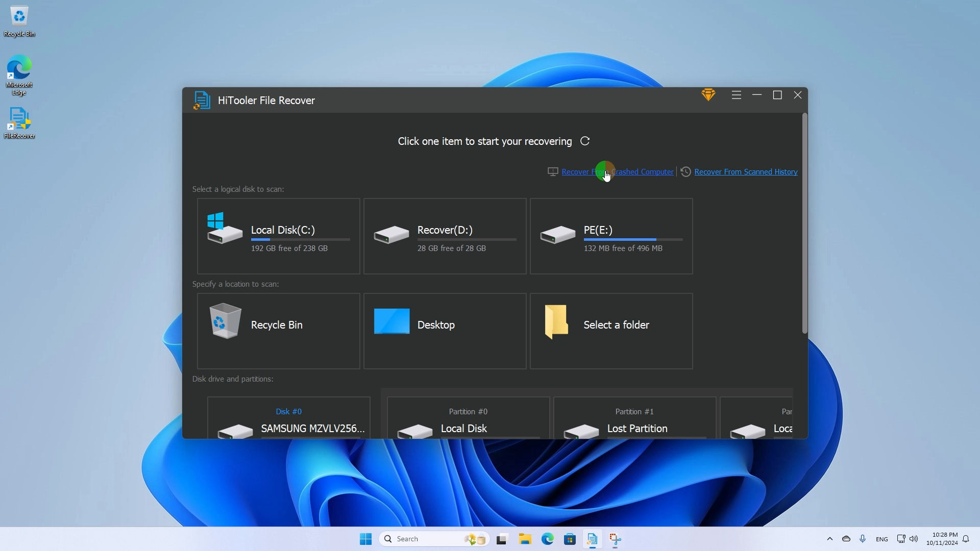The image size is (980, 551).
Task: Open Recover From Scanned History
Action: tap(746, 171)
